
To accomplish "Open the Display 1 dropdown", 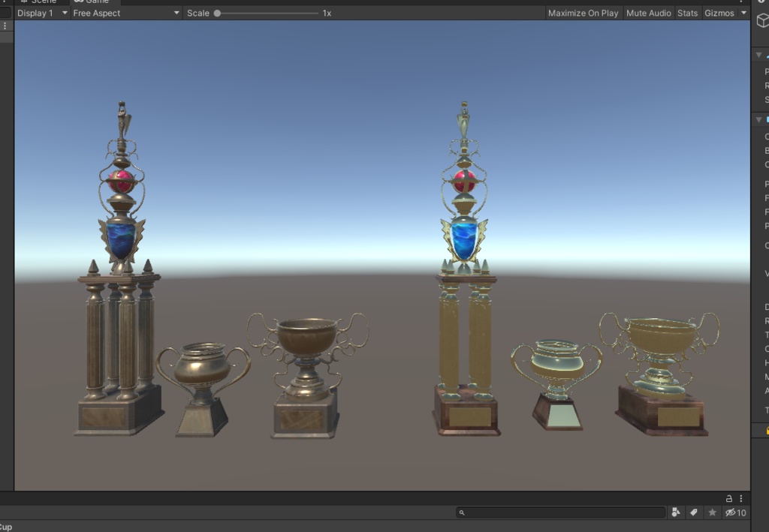I will pyautogui.click(x=41, y=13).
